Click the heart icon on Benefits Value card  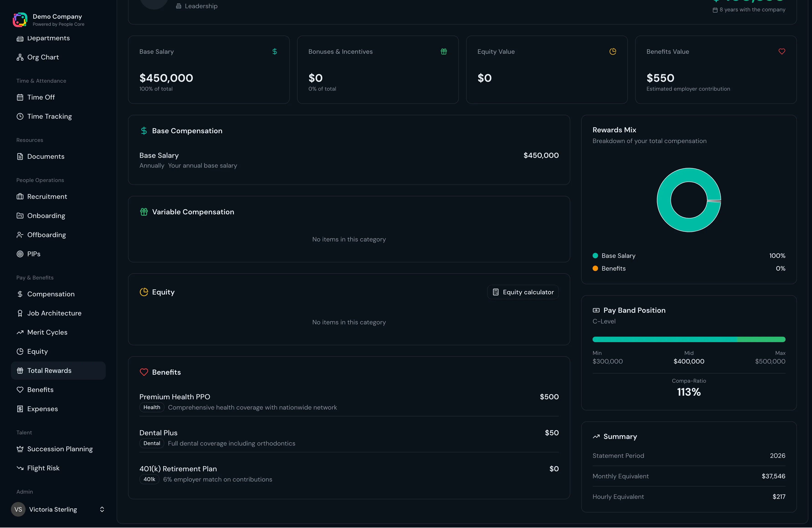(782, 51)
